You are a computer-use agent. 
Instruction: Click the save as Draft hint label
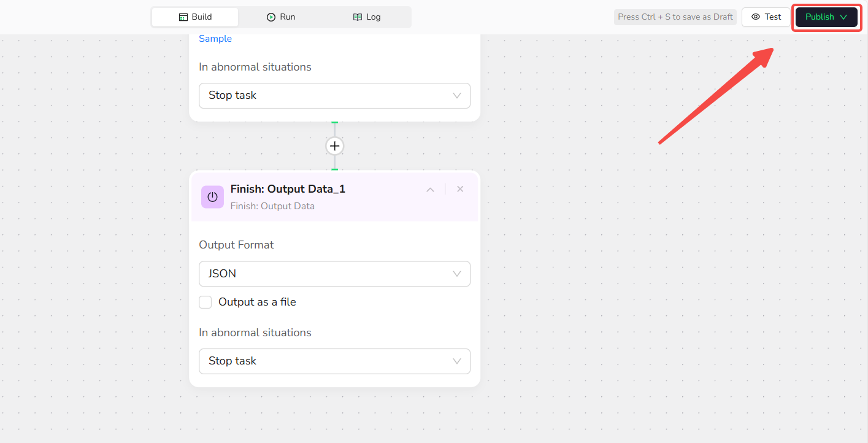click(x=675, y=17)
